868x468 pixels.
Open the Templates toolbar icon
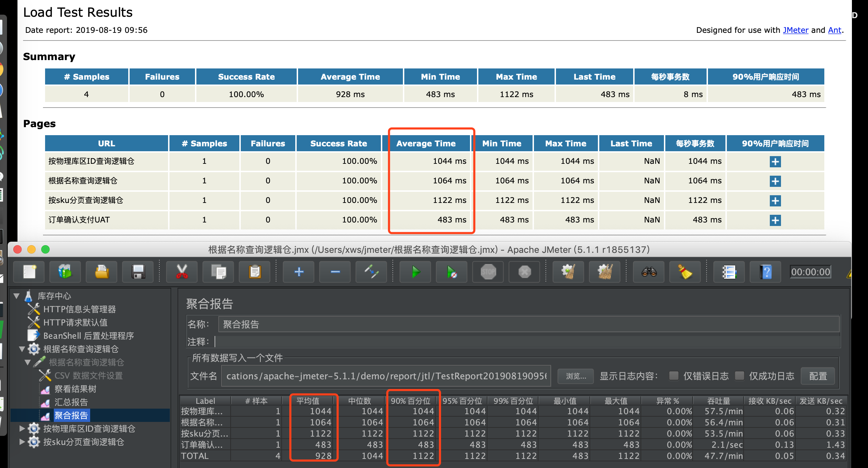pyautogui.click(x=65, y=272)
